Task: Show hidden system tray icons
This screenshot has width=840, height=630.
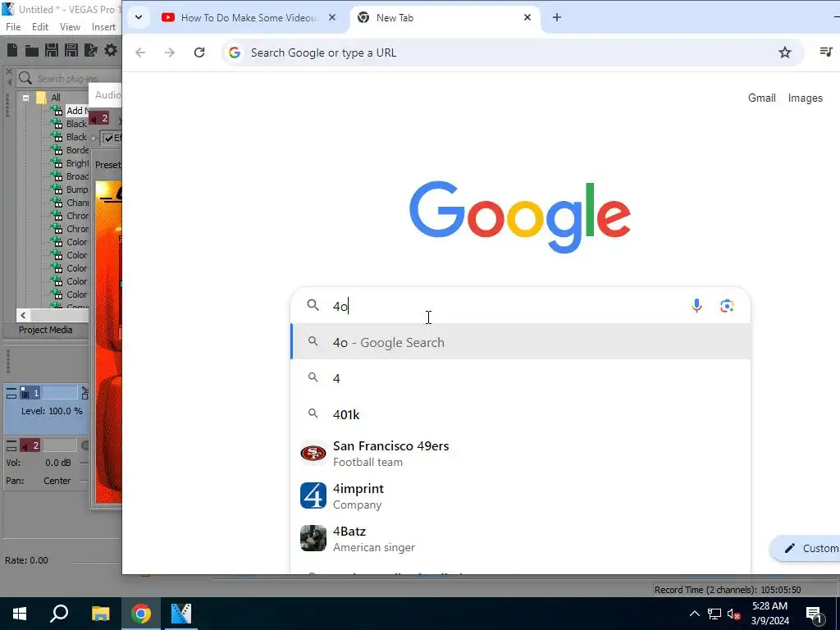Action: (x=694, y=614)
